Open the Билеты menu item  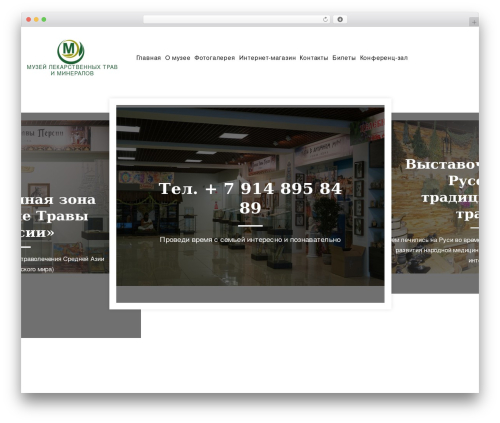(x=344, y=58)
